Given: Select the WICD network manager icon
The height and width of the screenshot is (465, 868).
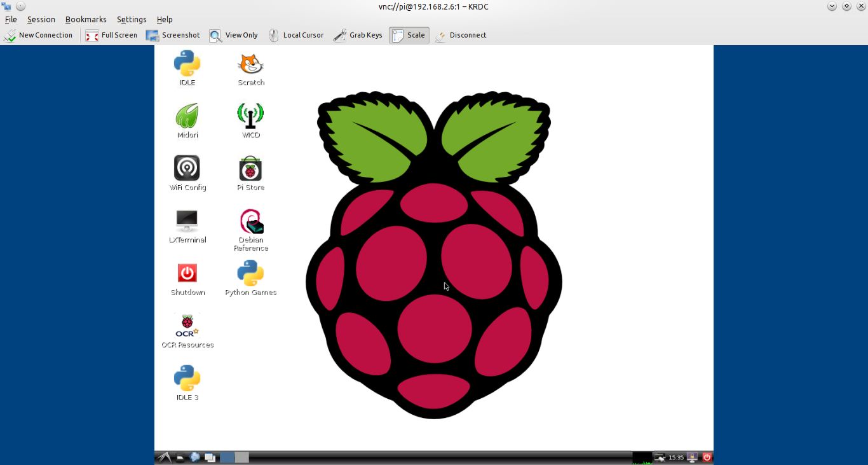Looking at the screenshot, I should [251, 121].
